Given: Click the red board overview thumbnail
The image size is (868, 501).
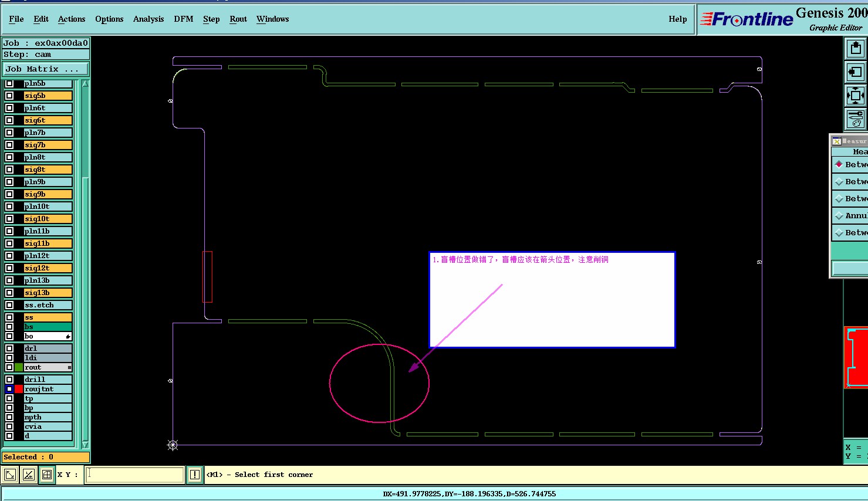Looking at the screenshot, I should [x=856, y=358].
